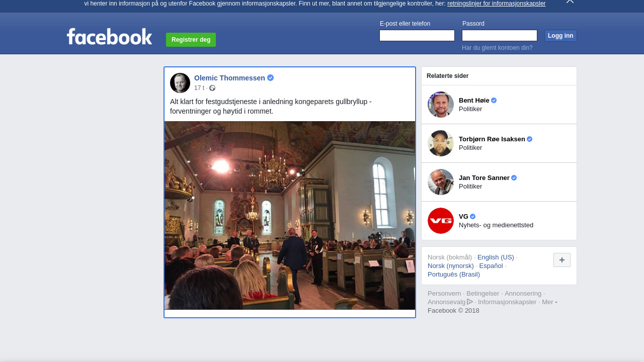Click the Facebook © 2018 copyright text
The height and width of the screenshot is (362, 644).
click(453, 311)
